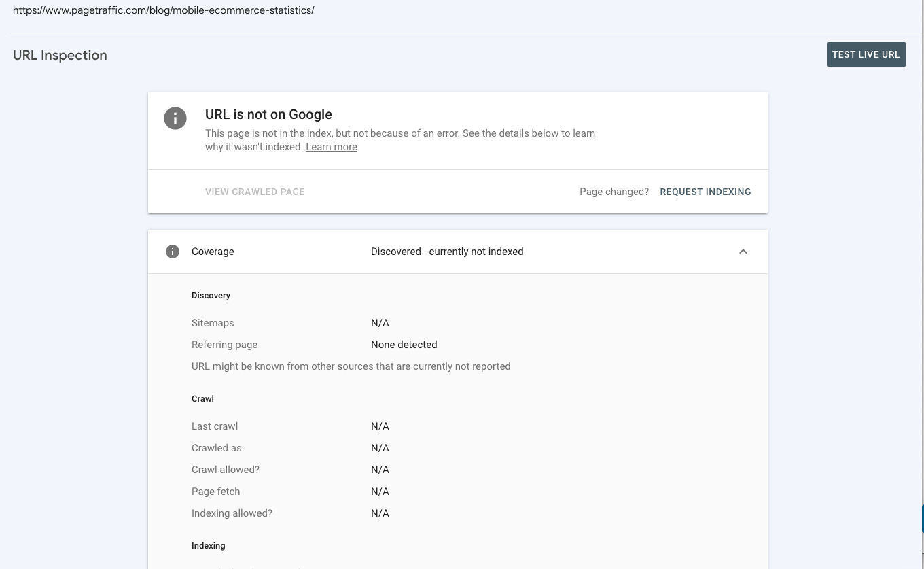924x569 pixels.
Task: Click the info icon beside "URL is not on Google"
Action: click(175, 118)
